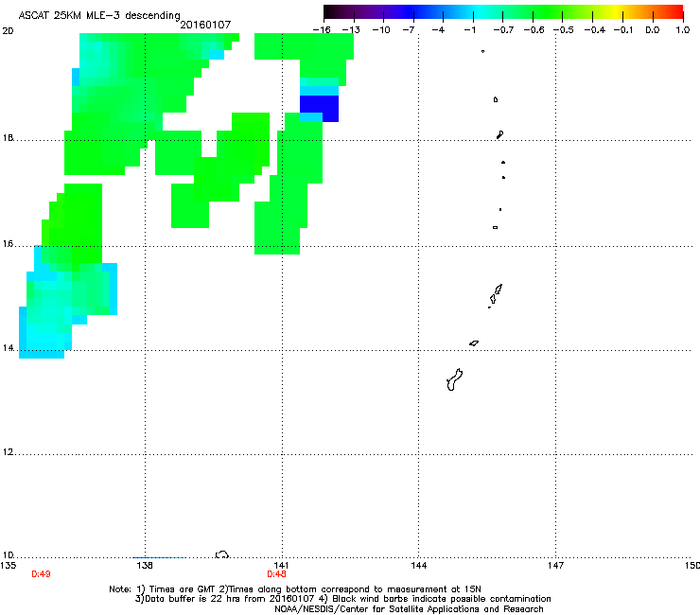Click the latitude label 18
The height and width of the screenshot is (615, 700).
pos(8,138)
